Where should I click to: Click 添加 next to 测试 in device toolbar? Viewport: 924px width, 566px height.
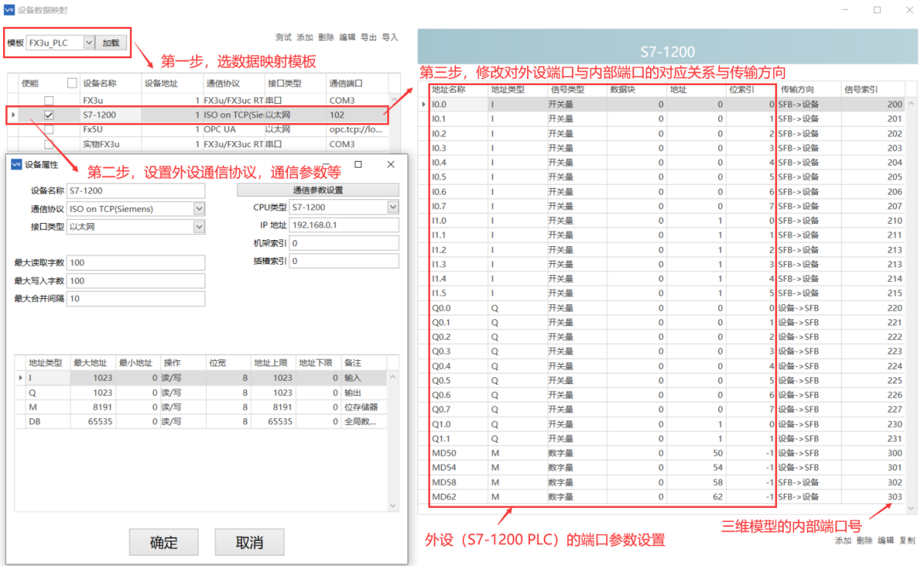305,37
